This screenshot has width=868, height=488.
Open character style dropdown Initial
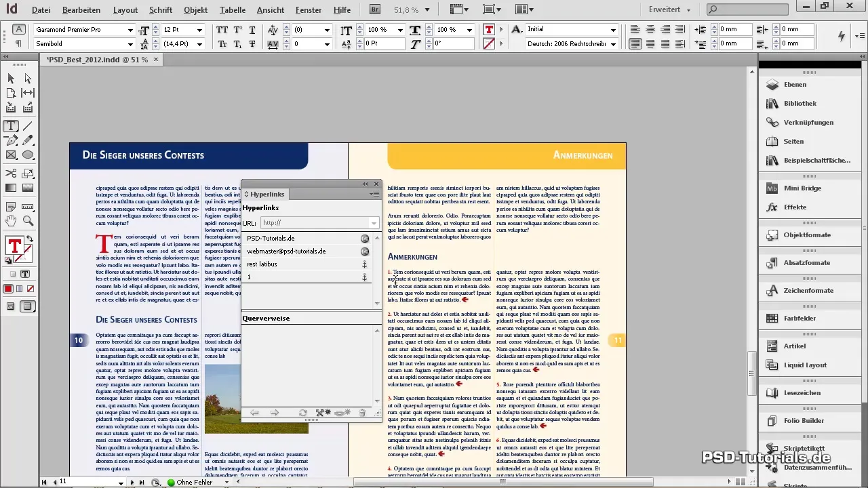tap(613, 30)
